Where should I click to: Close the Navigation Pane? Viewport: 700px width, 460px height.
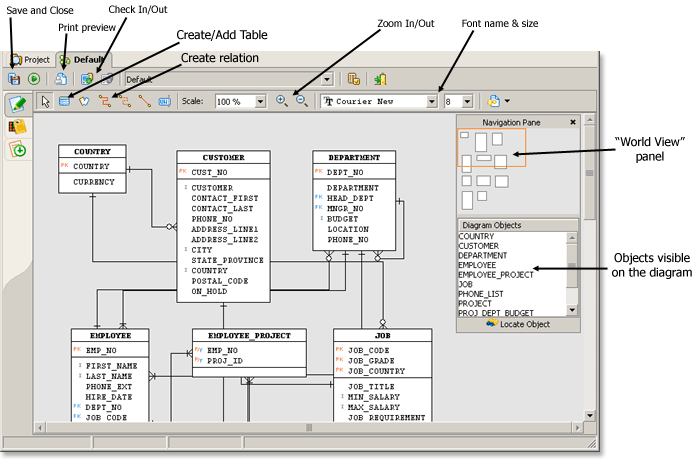pos(573,122)
